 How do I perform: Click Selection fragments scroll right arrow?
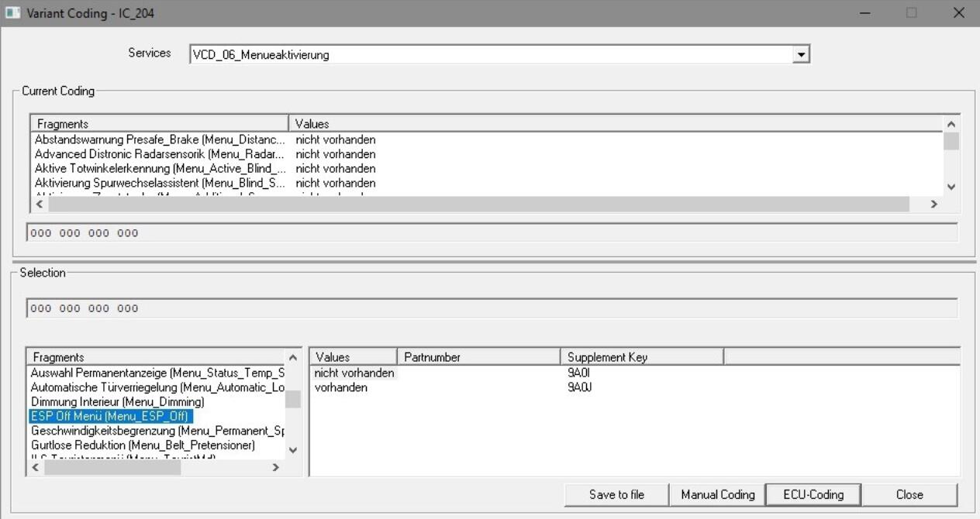click(x=275, y=467)
